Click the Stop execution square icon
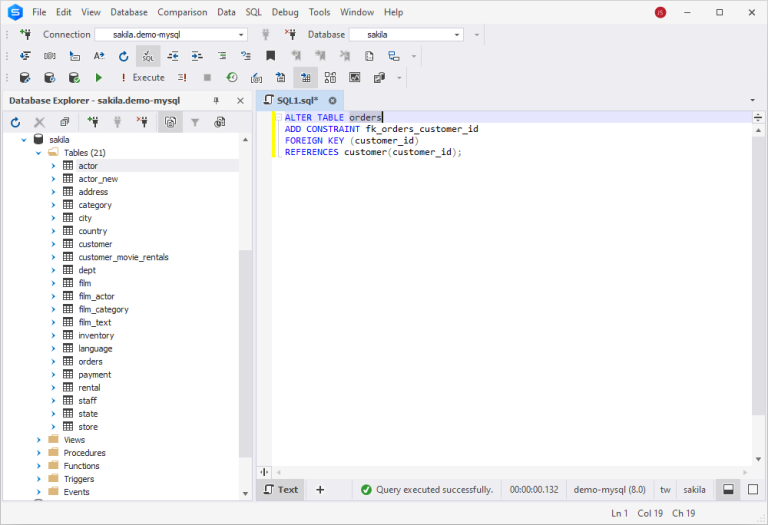The height and width of the screenshot is (525, 768). (x=207, y=77)
